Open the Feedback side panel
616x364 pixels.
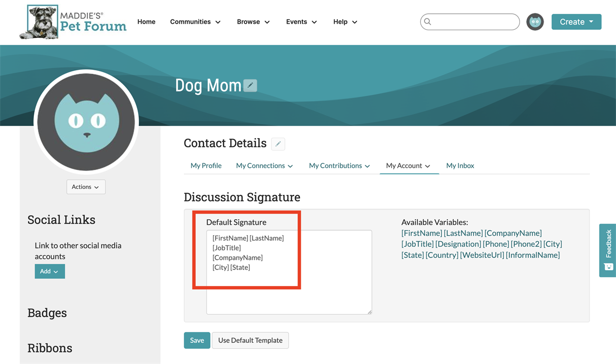click(607, 250)
